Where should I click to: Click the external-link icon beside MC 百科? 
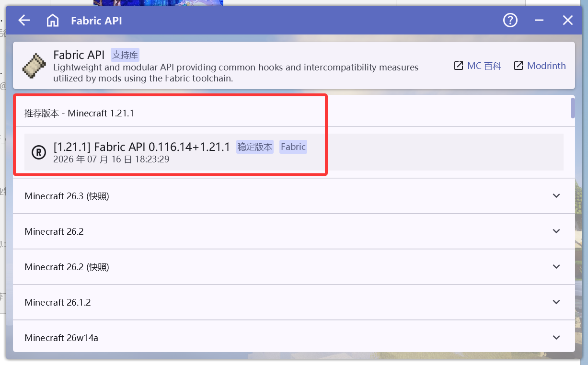[x=459, y=66]
